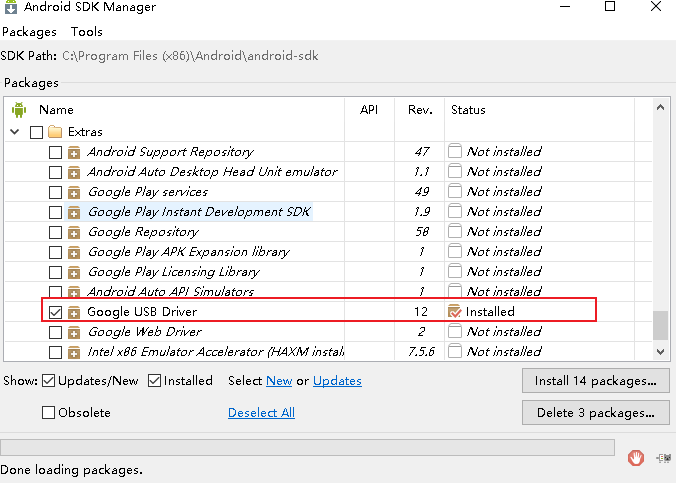Click package icon for Google Play APK Expansion library

74,252
